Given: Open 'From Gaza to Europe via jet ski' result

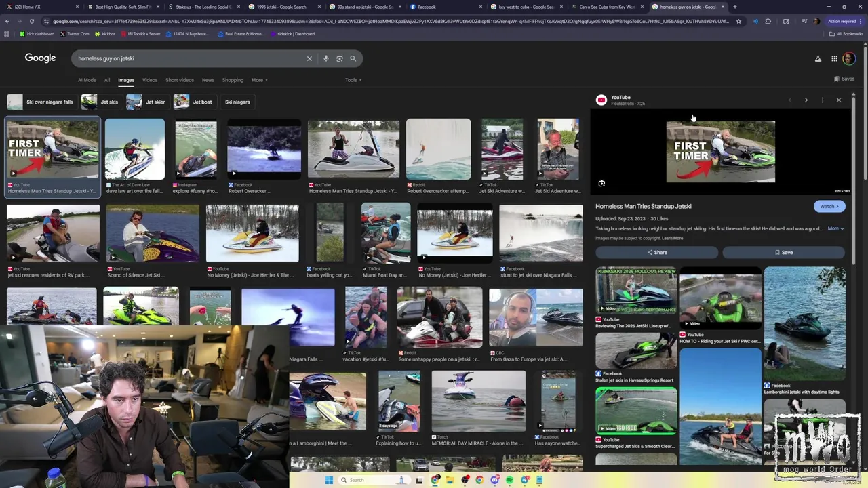Looking at the screenshot, I should (x=536, y=317).
